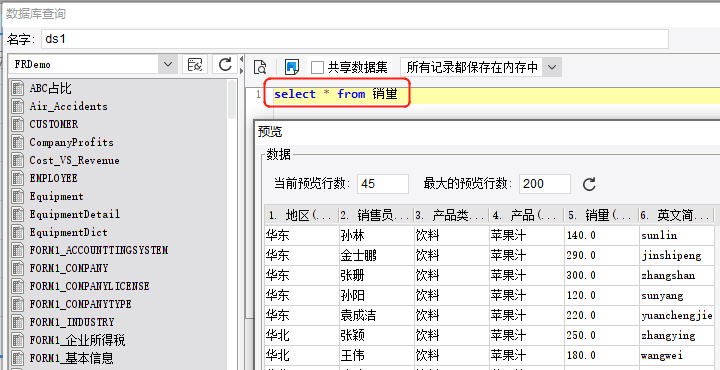Select the FORM1_ACCOUNTTINGSYSTEM table
Viewport: 720px width, 370px height.
click(99, 250)
